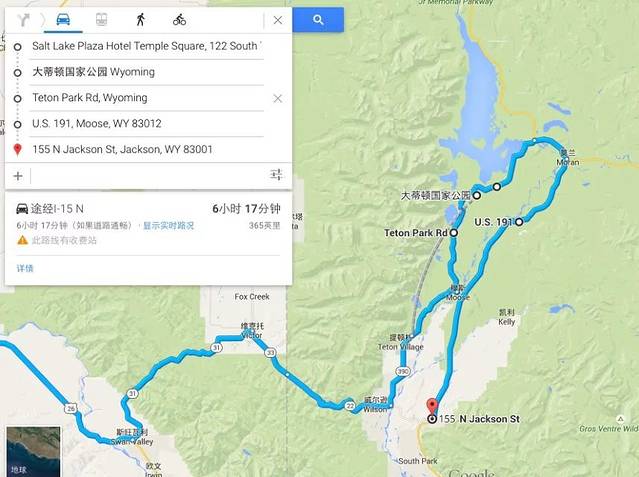Image resolution: width=639 pixels, height=477 pixels.
Task: Select the driving car travel mode
Action: (63, 20)
